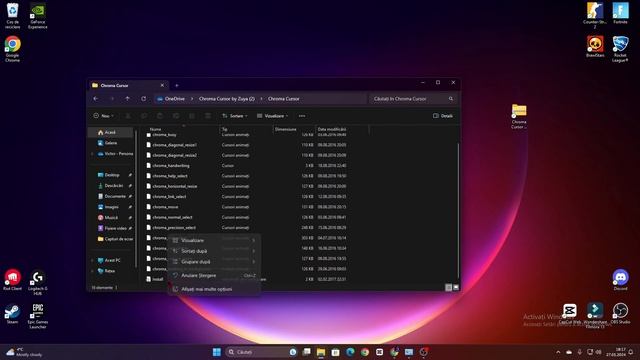Open a new Explorer tab with the plus button
The image size is (640, 360).
tap(177, 86)
